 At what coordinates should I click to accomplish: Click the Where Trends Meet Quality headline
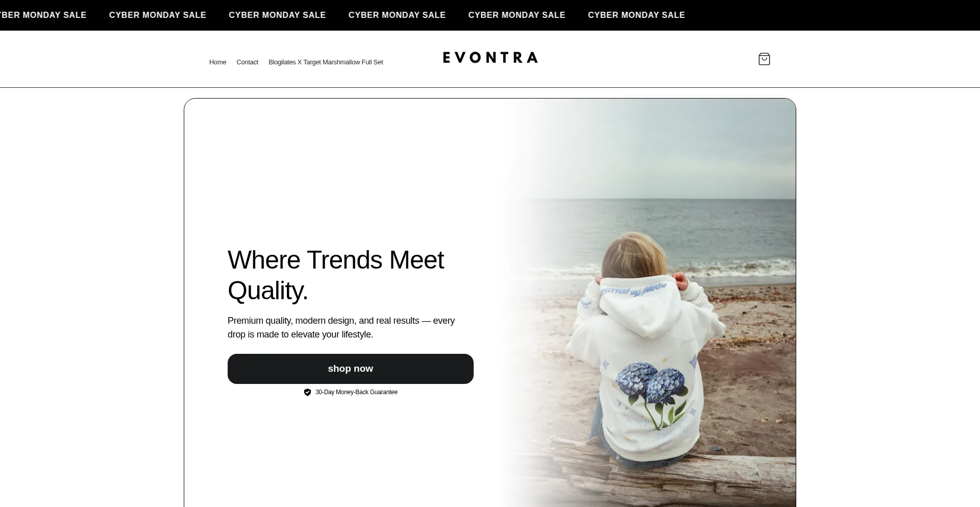336,275
